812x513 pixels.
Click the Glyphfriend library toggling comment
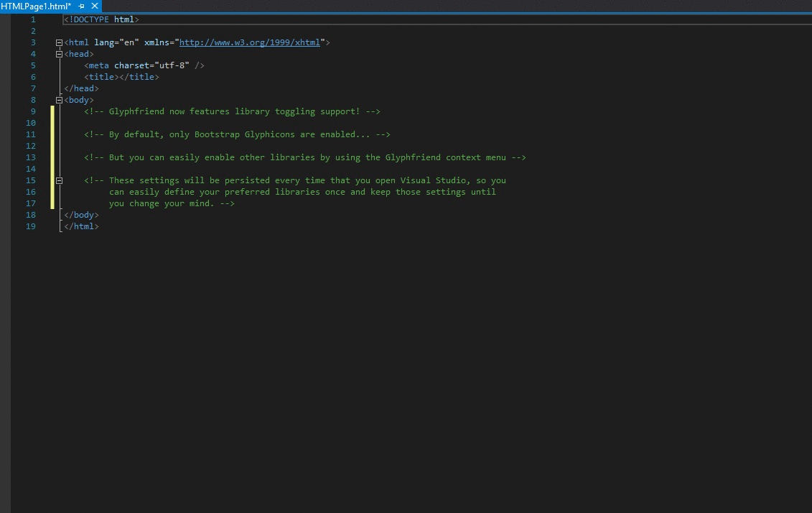pos(232,111)
